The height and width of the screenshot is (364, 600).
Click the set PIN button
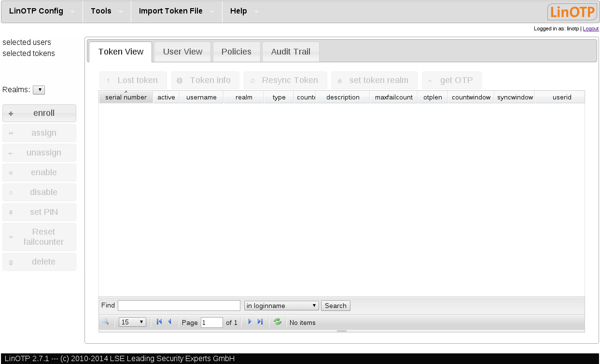click(x=39, y=212)
